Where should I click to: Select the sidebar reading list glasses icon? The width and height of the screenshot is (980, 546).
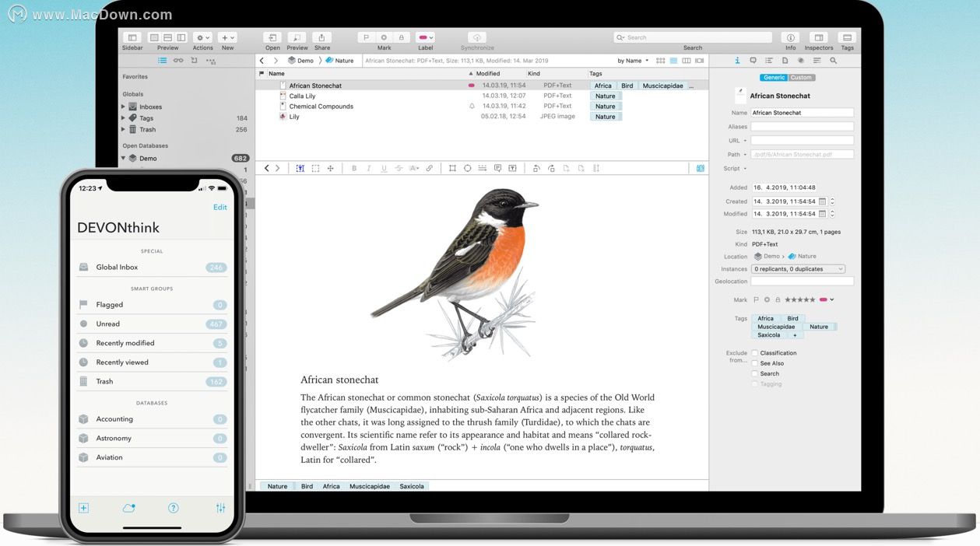(178, 60)
